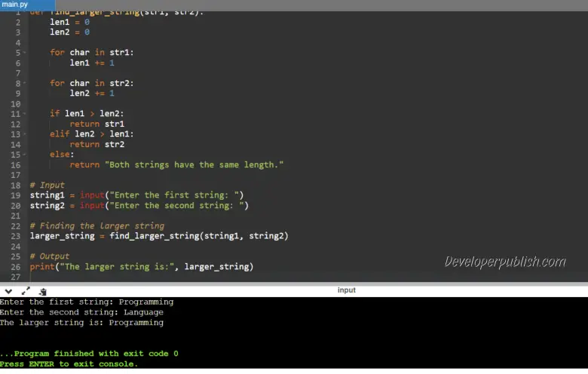
Task: Fold the for loop at line 5
Action: [x=25, y=53]
